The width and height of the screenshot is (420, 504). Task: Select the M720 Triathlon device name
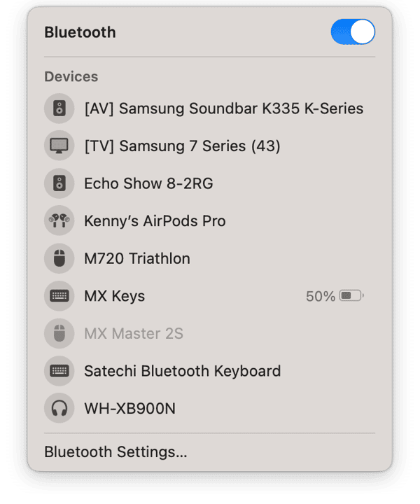(137, 258)
